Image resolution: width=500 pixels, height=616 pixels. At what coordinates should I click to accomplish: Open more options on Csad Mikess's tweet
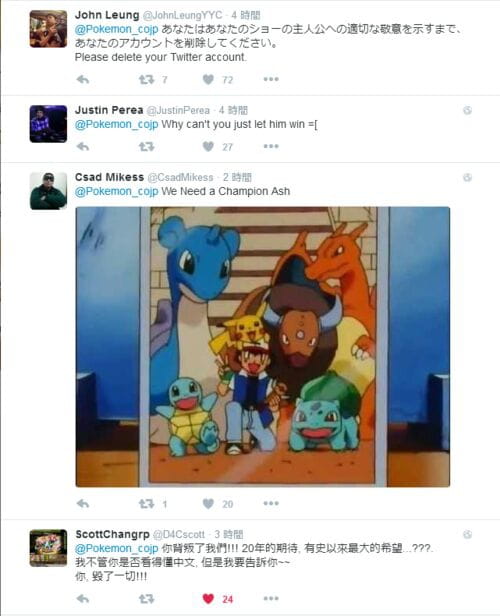[271, 503]
